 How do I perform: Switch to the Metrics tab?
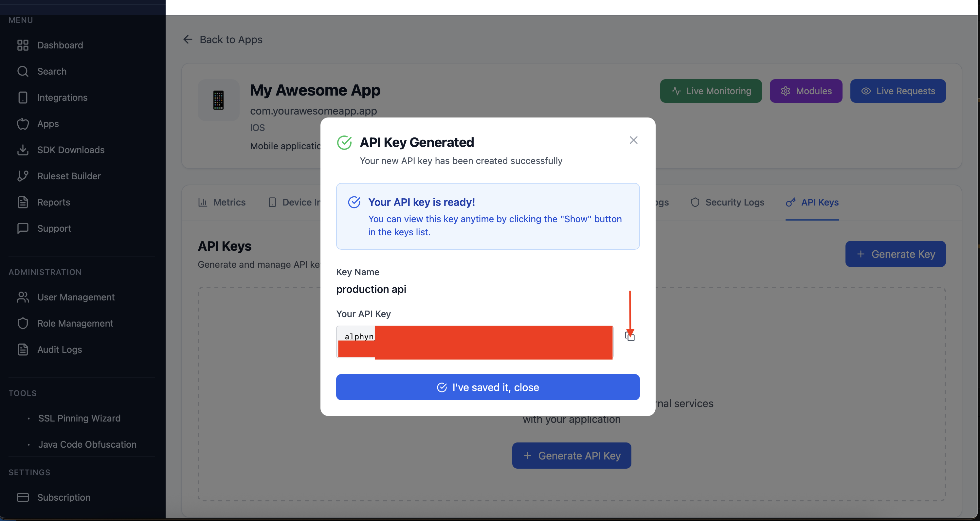tap(222, 202)
